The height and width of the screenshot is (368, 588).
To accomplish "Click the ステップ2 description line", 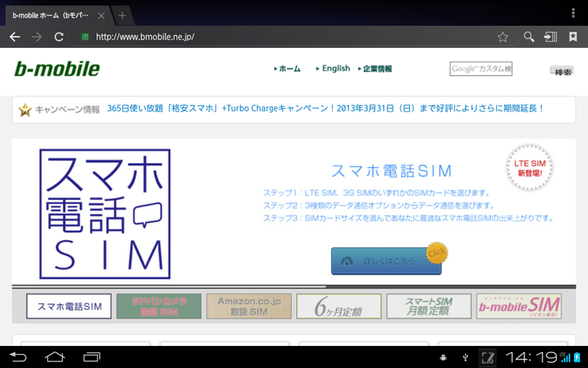I will click(379, 206).
